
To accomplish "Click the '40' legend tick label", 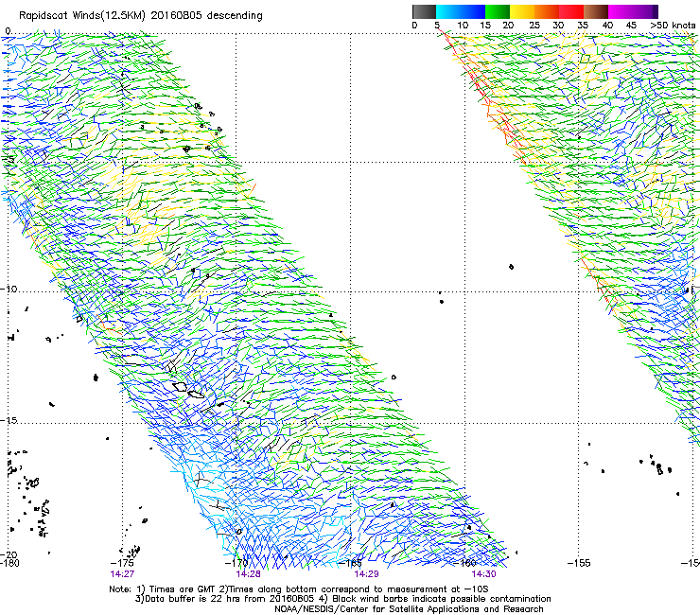I will tap(607, 25).
